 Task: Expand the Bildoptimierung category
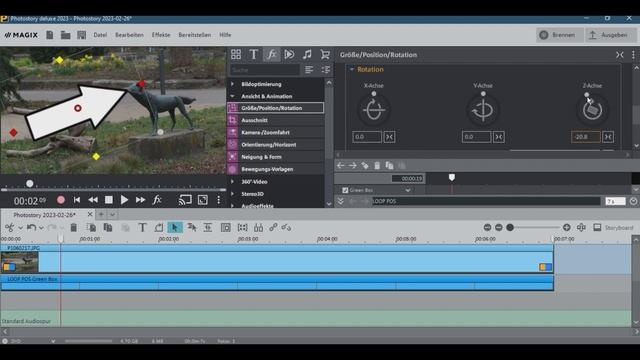(232, 84)
